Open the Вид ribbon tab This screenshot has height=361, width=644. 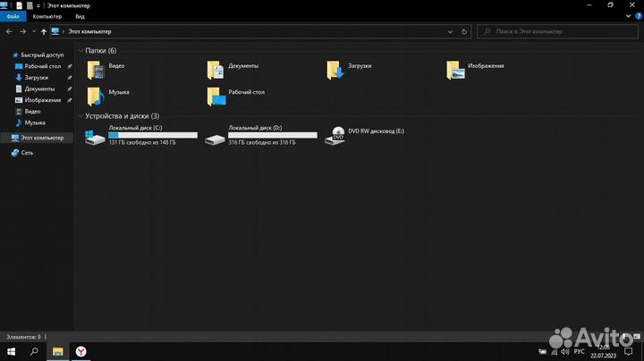[x=80, y=16]
